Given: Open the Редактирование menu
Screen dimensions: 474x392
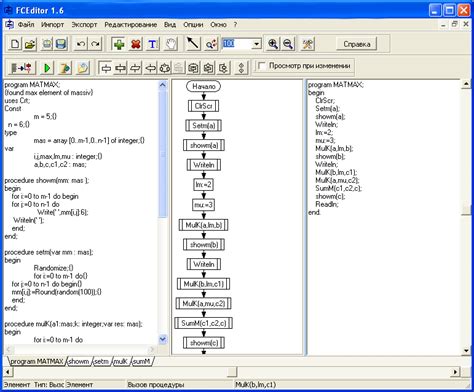Looking at the screenshot, I should pyautogui.click(x=130, y=25).
